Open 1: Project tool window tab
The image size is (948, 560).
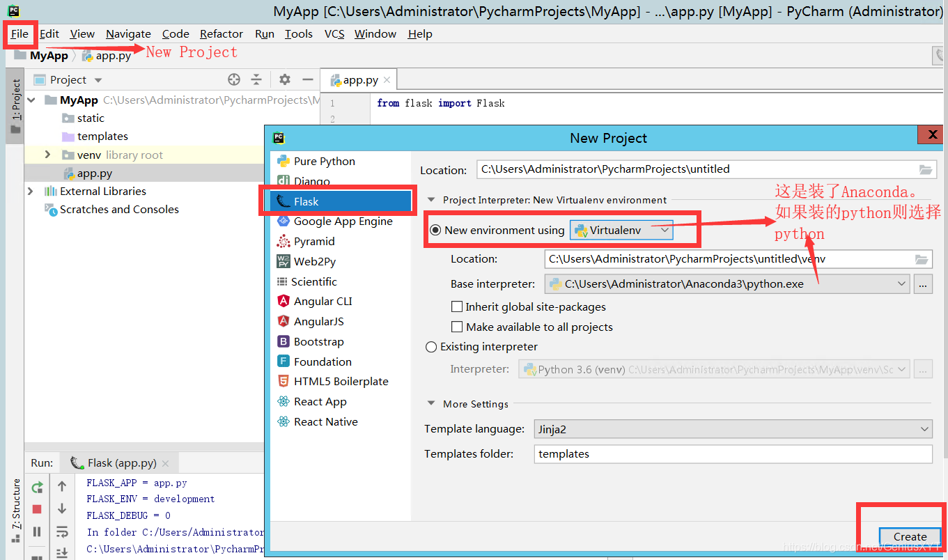click(x=15, y=107)
